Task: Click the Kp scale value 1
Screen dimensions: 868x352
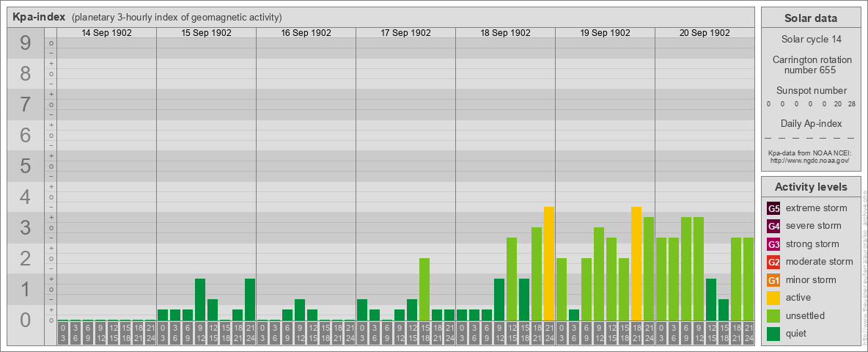Action: coord(26,289)
